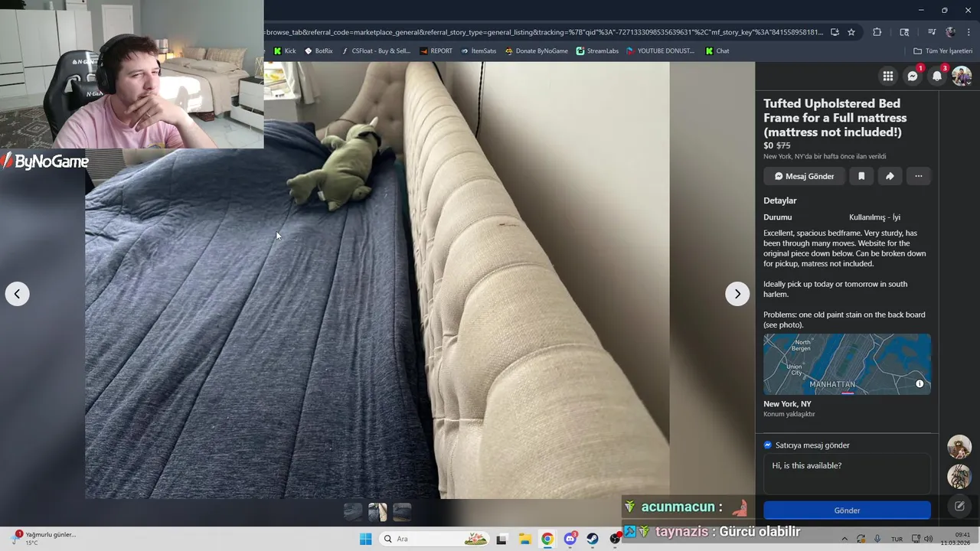Click the 'Kullanılmış - İyi' condition value
The width and height of the screenshot is (980, 551).
pyautogui.click(x=874, y=217)
